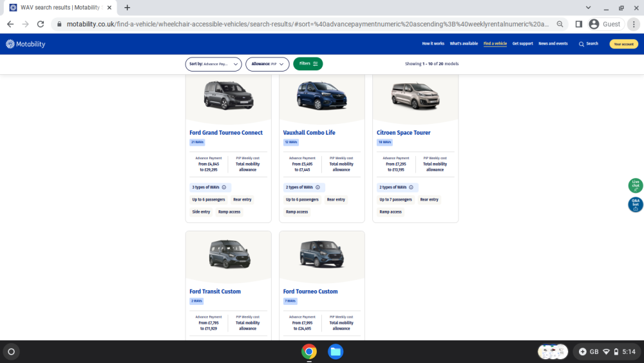Open the Q&A bot
Viewport: 644px width, 363px height.
pyautogui.click(x=636, y=204)
